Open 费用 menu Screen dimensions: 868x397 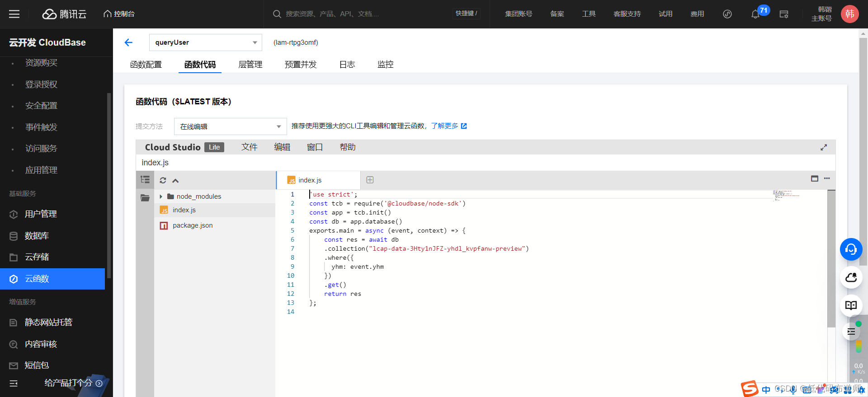[x=697, y=14]
